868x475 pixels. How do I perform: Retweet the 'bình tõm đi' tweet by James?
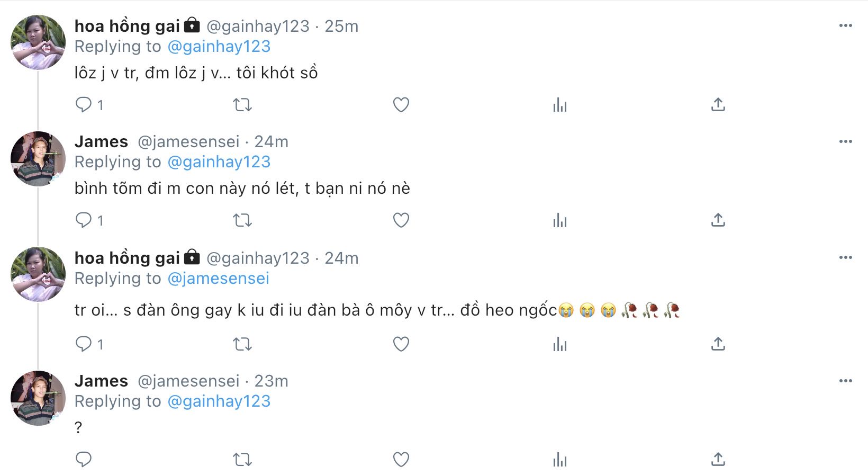242,220
